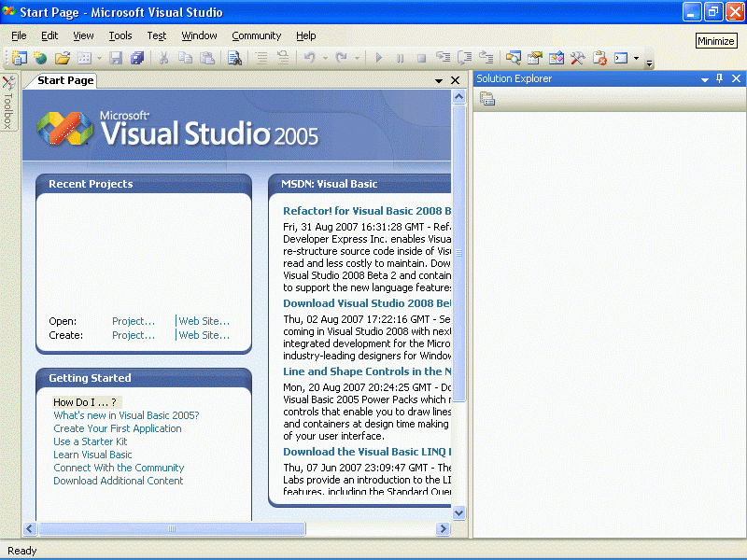Open Solution Explorer window position dropdown

705,79
